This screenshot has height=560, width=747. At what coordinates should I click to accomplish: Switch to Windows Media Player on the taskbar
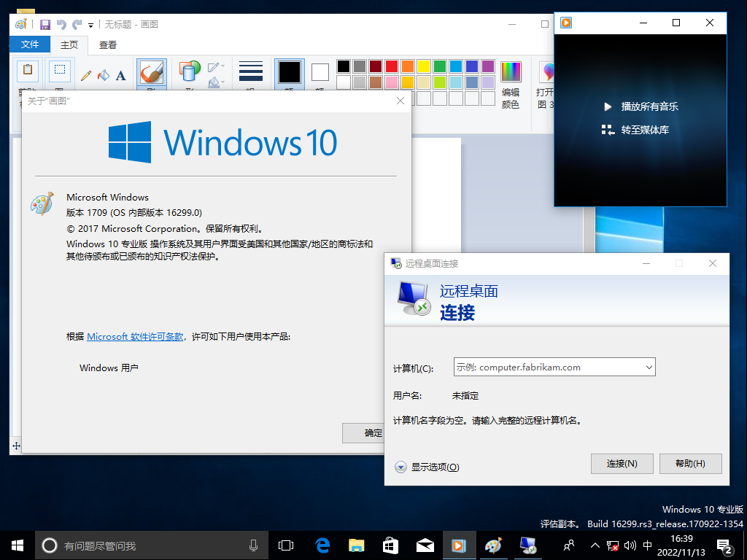pyautogui.click(x=460, y=545)
